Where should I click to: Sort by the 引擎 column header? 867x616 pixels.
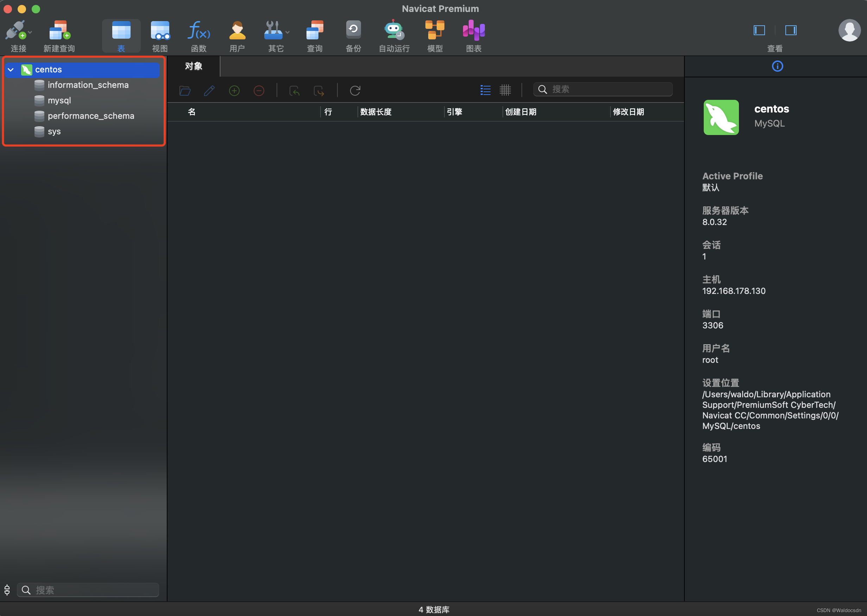(454, 112)
